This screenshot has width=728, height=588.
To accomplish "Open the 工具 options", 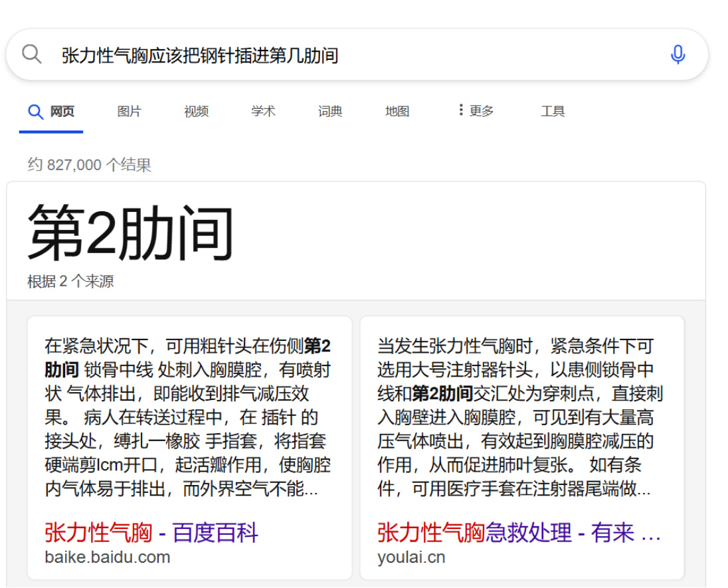I will [x=553, y=112].
